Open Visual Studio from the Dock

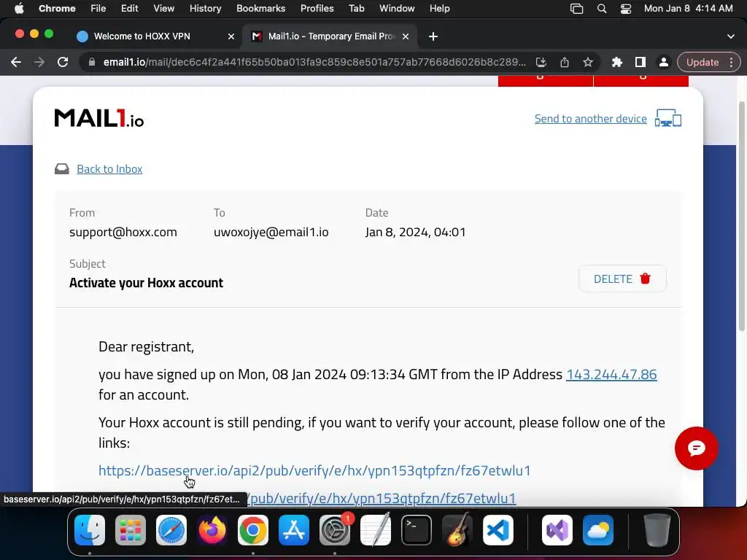click(557, 530)
